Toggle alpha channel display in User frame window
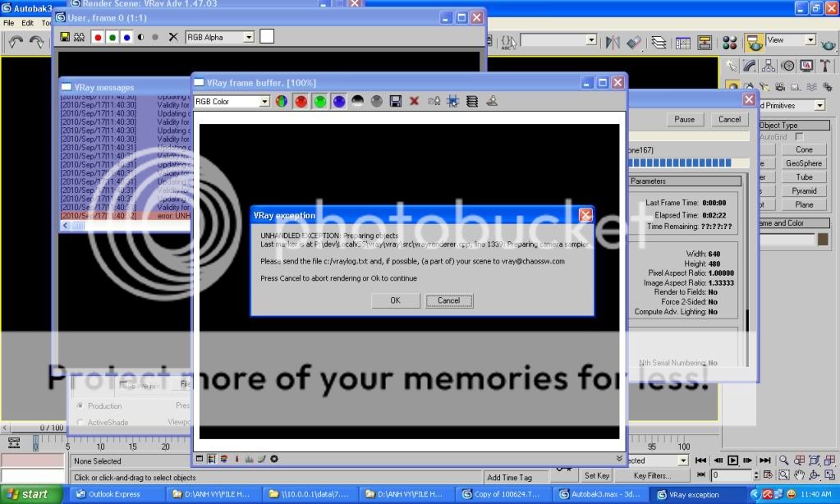 click(141, 37)
